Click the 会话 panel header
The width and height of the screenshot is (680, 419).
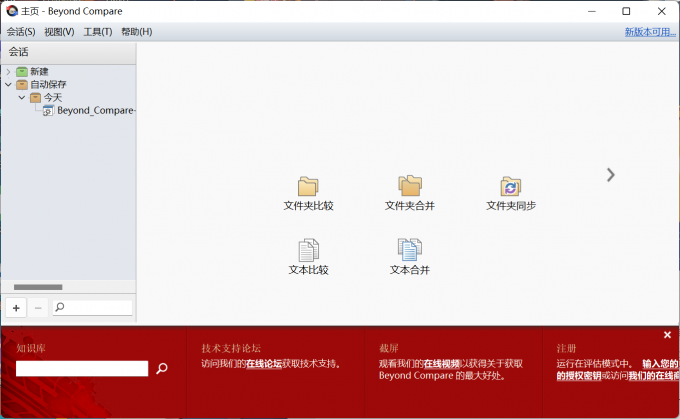tap(69, 52)
